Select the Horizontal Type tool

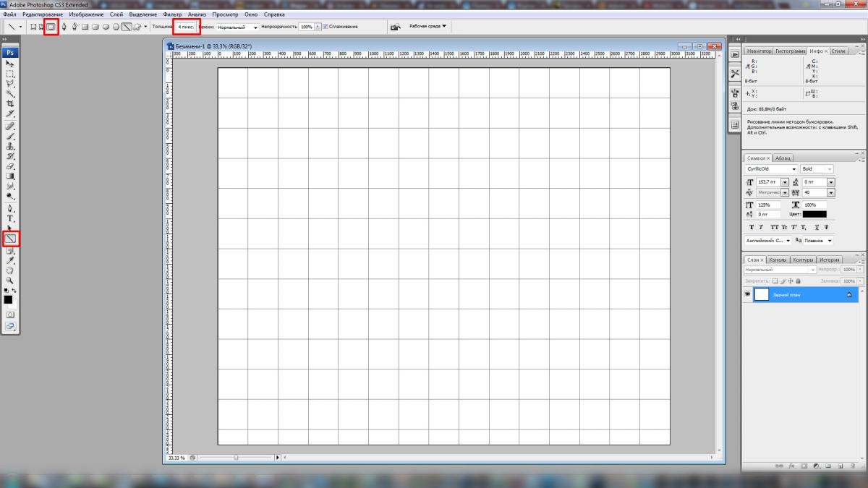click(11, 218)
